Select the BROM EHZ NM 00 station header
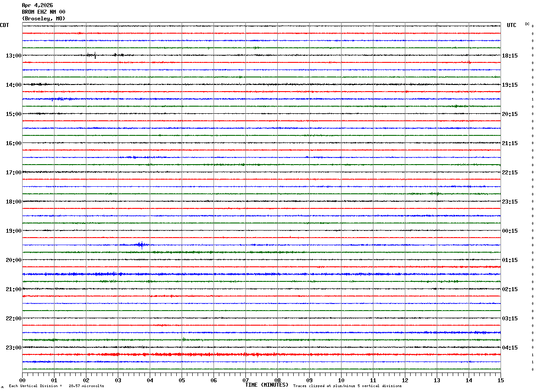 pos(43,12)
